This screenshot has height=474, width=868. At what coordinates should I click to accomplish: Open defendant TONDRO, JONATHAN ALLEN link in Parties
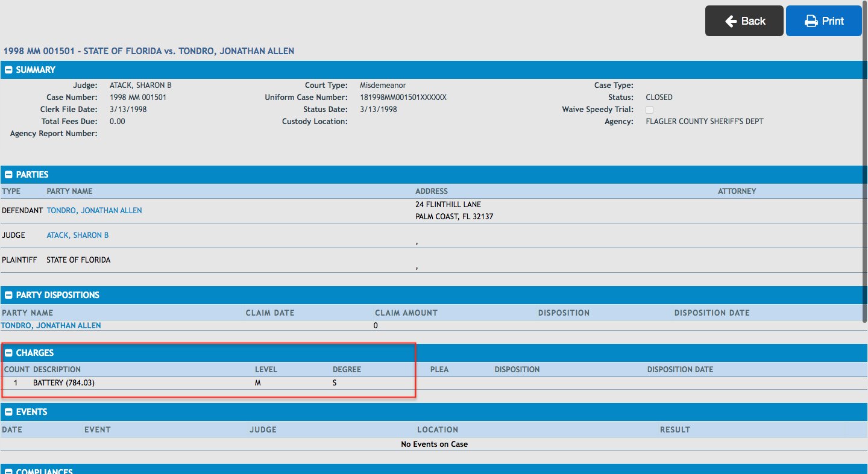(x=94, y=211)
